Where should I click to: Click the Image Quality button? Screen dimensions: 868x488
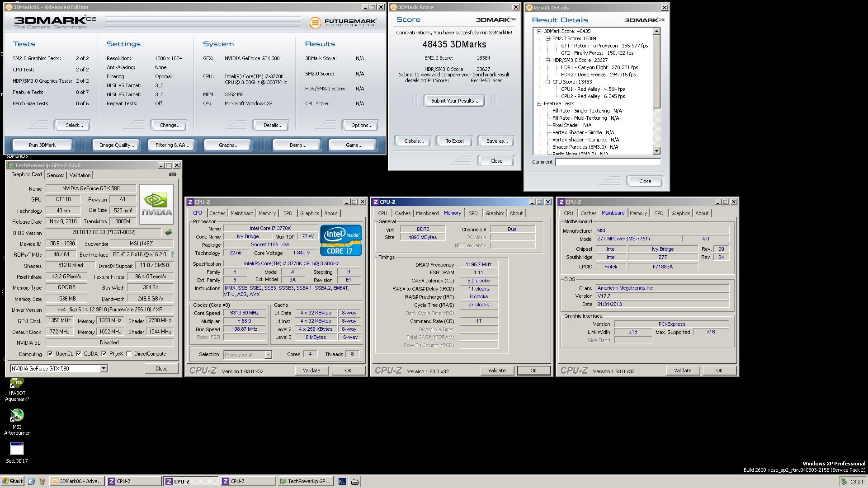(x=117, y=145)
